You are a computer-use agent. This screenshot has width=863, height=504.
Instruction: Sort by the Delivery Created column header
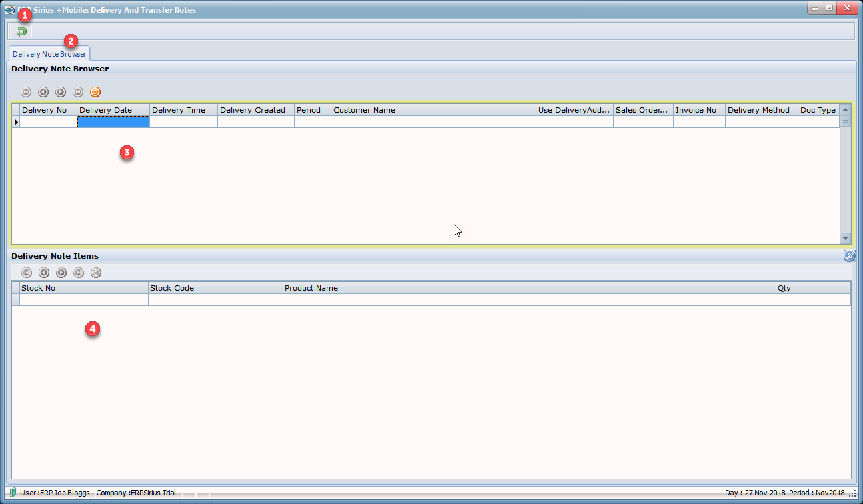coord(256,110)
